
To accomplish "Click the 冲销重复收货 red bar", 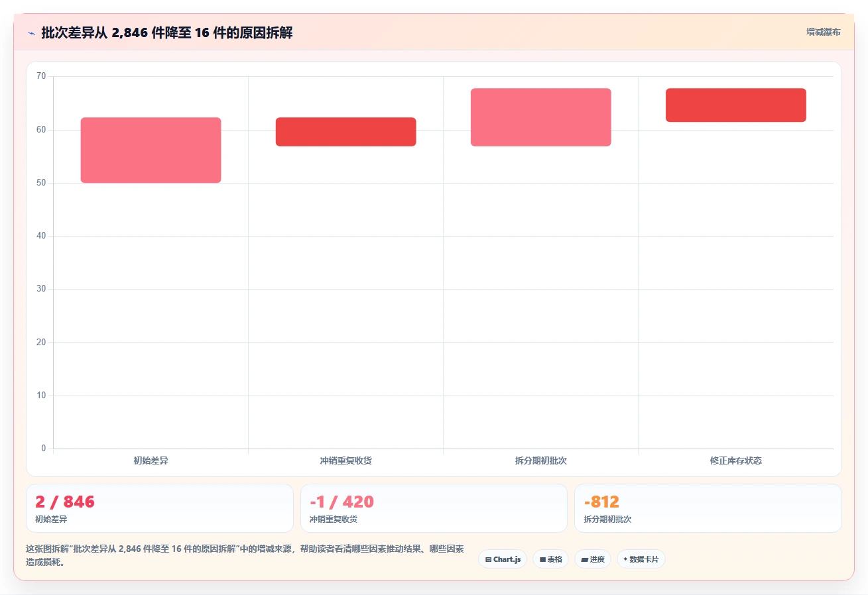I will click(x=345, y=132).
